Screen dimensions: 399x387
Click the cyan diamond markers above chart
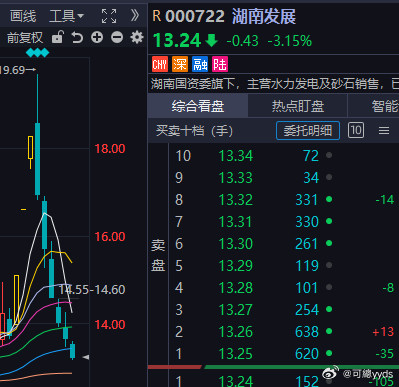(x=37, y=53)
